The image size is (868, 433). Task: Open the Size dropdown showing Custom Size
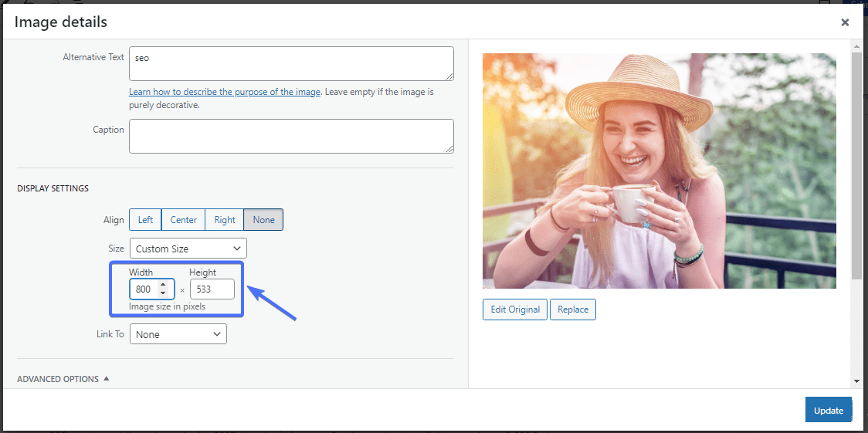coord(188,249)
